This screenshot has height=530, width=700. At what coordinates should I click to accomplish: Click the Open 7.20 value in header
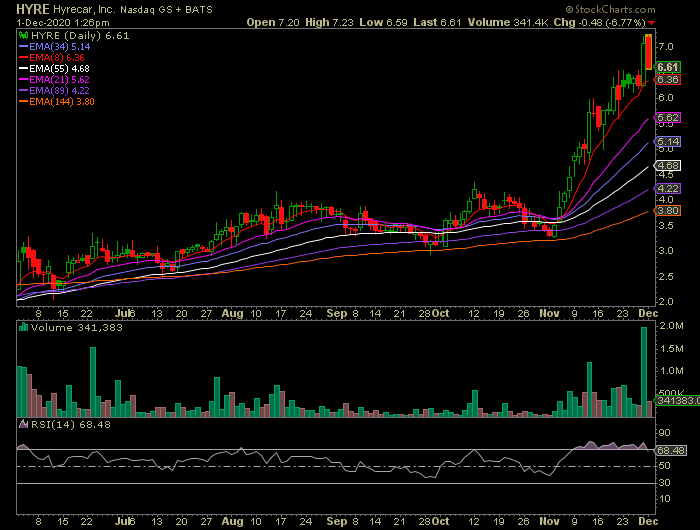pos(273,22)
